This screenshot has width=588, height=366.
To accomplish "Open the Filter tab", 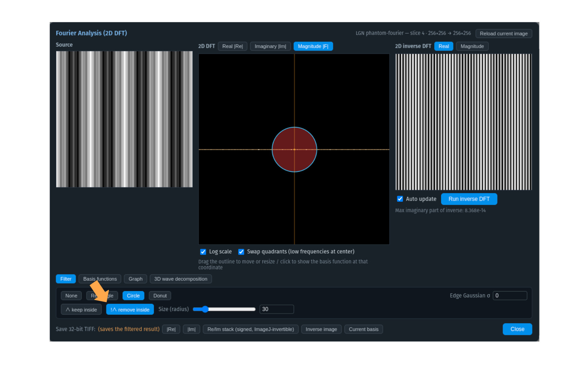I will click(x=66, y=279).
